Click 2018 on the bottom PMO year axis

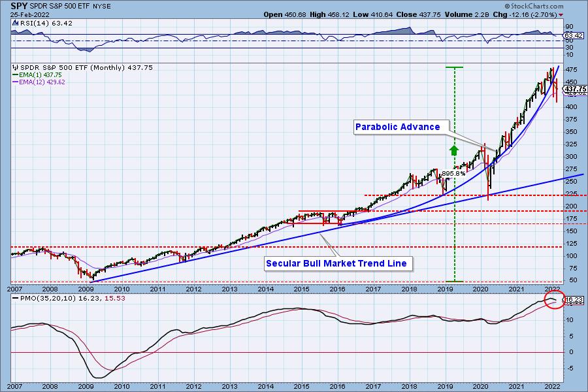tap(409, 386)
